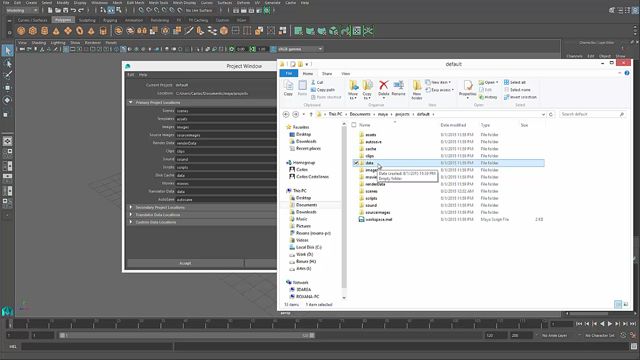Click the Properties icon in Explorer ribbon
The height and width of the screenshot is (360, 640).
468,85
